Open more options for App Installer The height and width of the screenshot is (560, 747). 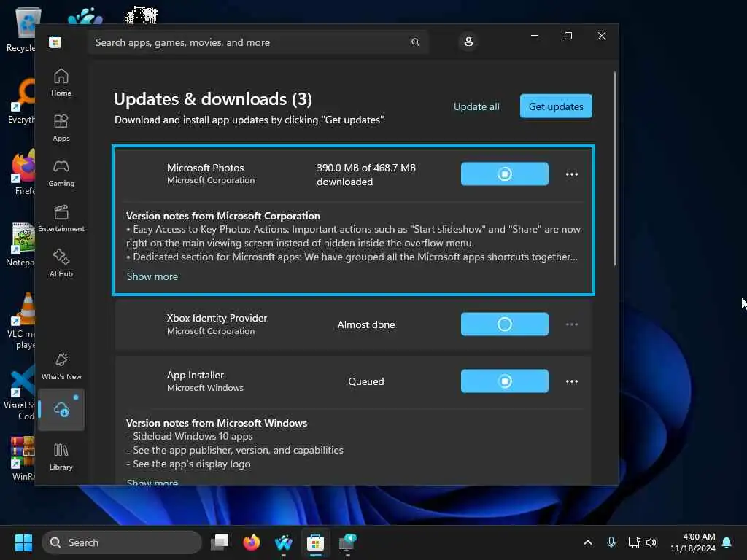pyautogui.click(x=572, y=381)
